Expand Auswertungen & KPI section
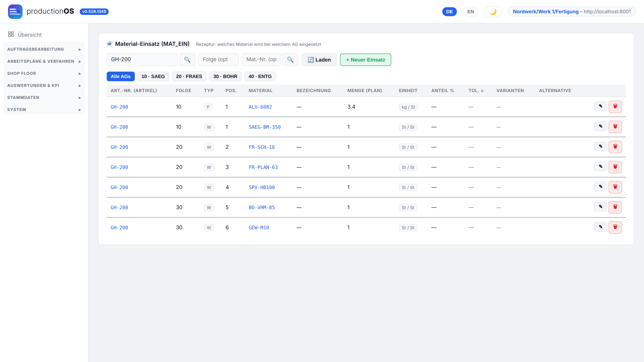 [x=44, y=85]
